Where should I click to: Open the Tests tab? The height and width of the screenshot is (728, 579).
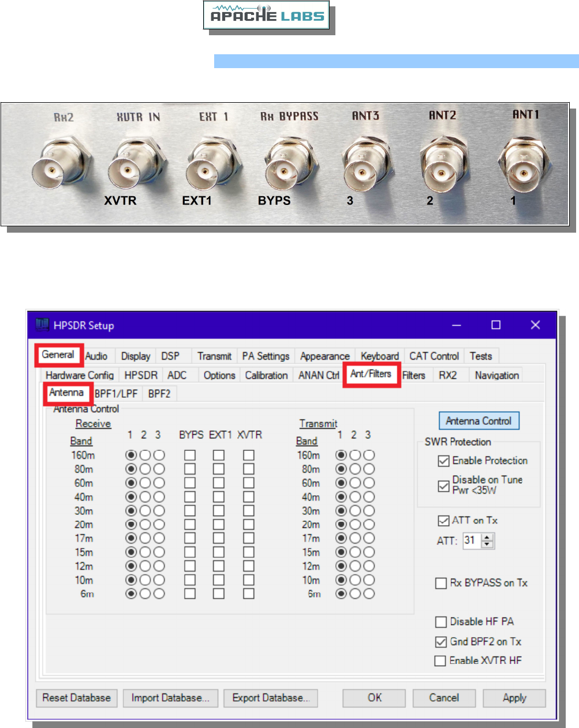[481, 356]
